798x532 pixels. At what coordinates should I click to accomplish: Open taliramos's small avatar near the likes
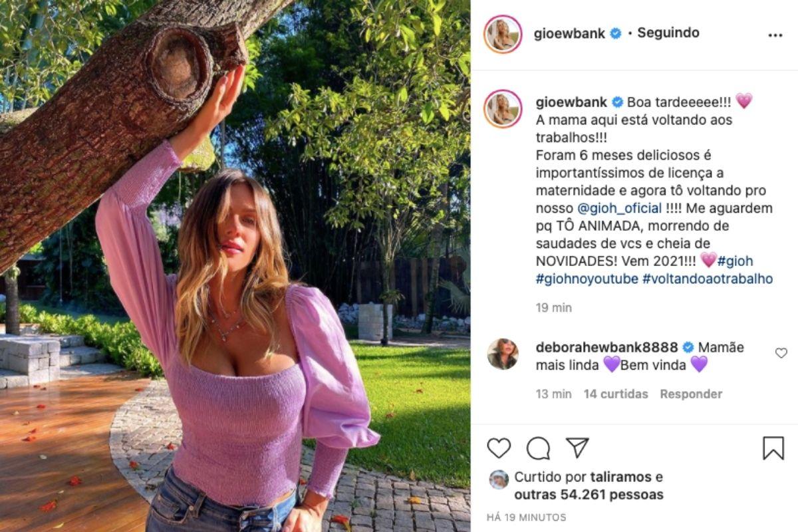pos(499,479)
